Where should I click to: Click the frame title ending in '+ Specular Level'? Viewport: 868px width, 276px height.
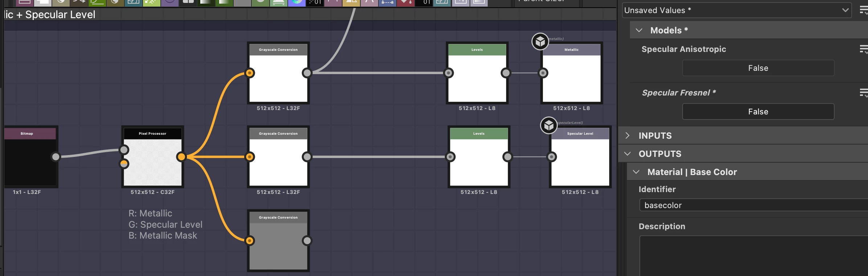50,15
